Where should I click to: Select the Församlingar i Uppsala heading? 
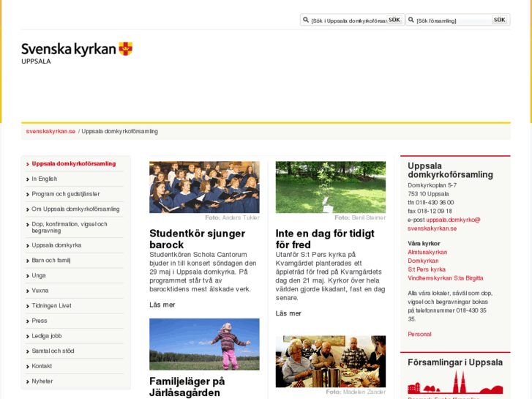(x=455, y=362)
